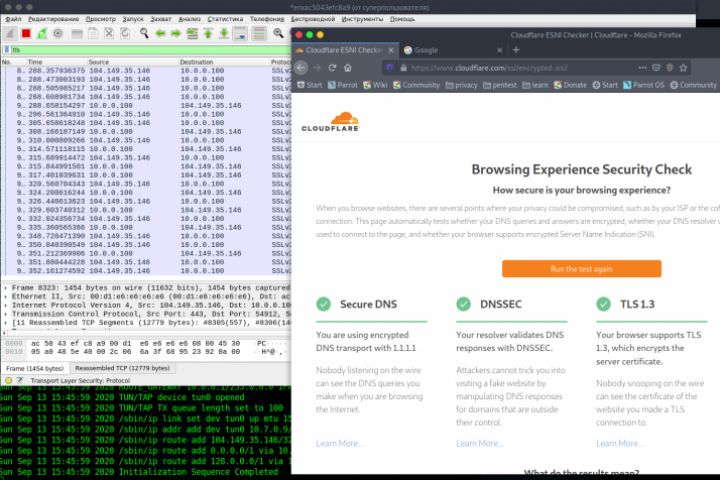Open the Редактирование menu

pyautogui.click(x=53, y=19)
